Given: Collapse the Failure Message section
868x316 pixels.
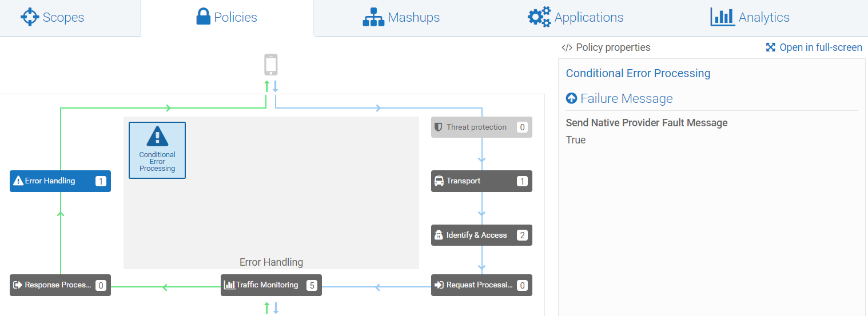Looking at the screenshot, I should pyautogui.click(x=571, y=98).
